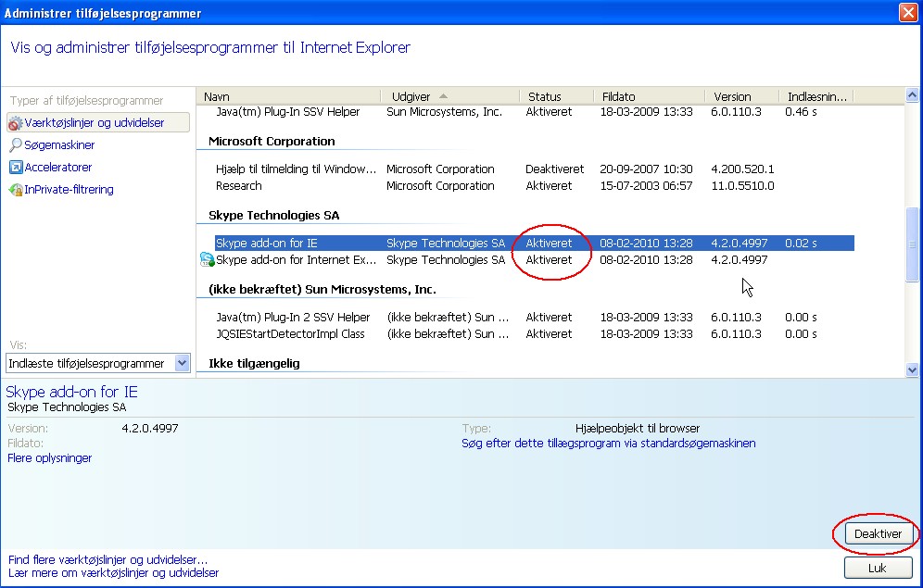
Task: Click version 4.200.520.1 cell
Action: point(742,169)
